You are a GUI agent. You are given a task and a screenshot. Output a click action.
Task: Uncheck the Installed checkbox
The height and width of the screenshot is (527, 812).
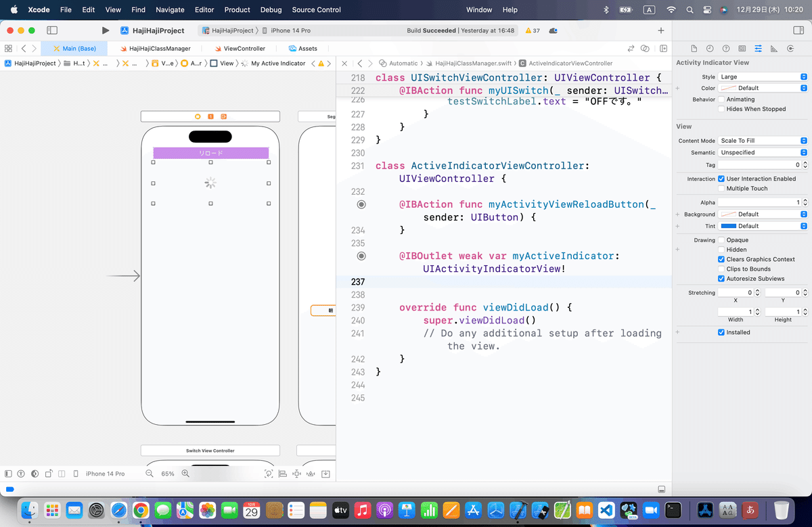coord(721,332)
